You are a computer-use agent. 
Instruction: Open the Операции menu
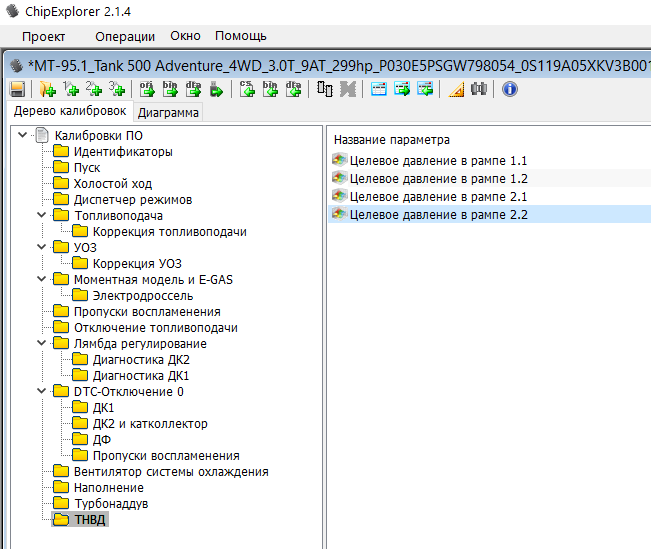point(125,36)
